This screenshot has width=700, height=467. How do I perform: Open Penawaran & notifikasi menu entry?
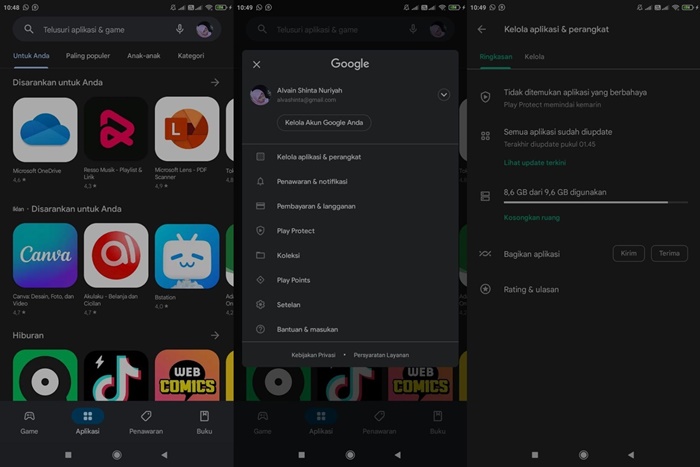point(350,181)
